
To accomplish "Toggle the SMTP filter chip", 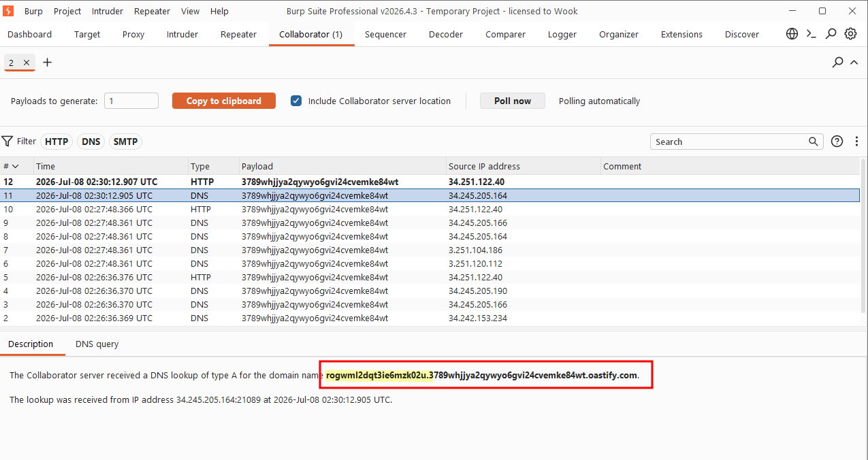I will pos(125,142).
